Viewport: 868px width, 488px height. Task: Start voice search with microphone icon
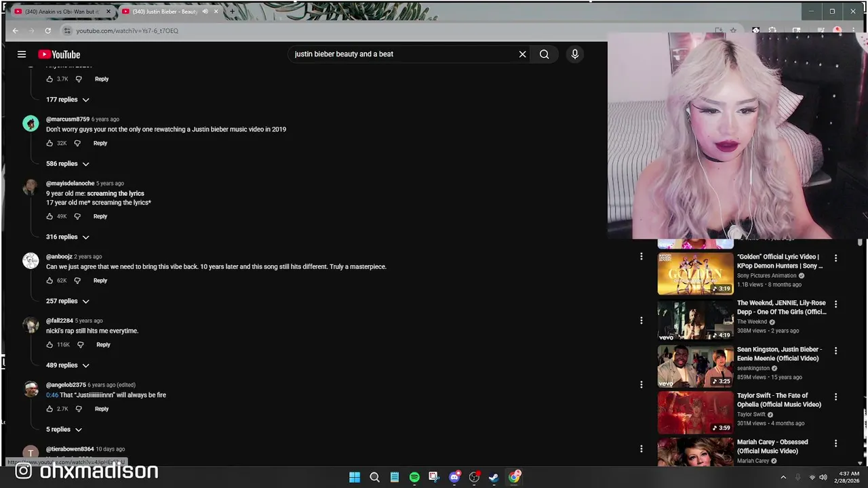(575, 54)
